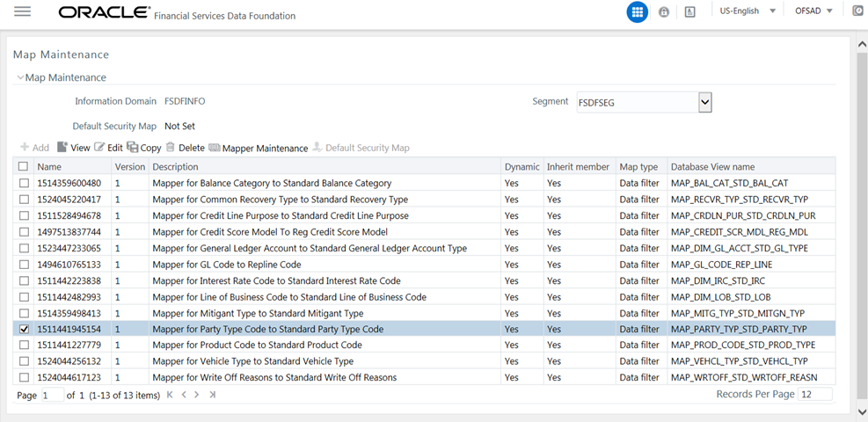Click the Page number input field
This screenshot has width=868, height=422.
tap(53, 396)
